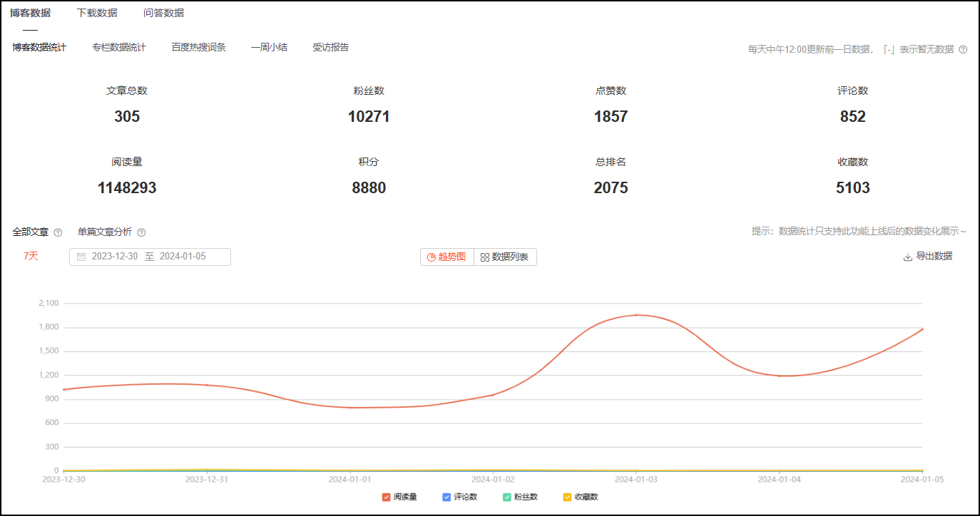Select 博客数据统计 sub-tab
Image resolution: width=980 pixels, height=516 pixels.
pos(39,47)
